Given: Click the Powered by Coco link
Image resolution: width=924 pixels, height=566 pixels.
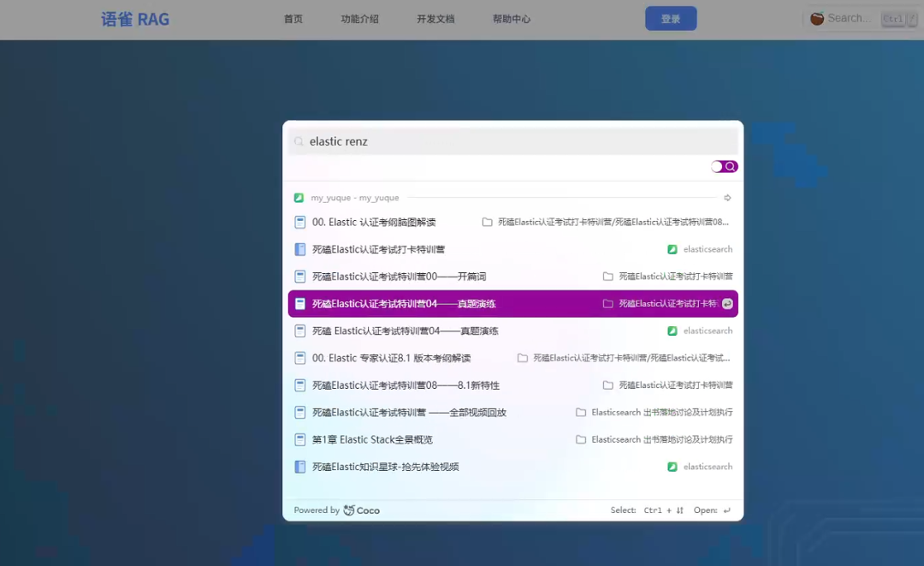Looking at the screenshot, I should (x=336, y=510).
